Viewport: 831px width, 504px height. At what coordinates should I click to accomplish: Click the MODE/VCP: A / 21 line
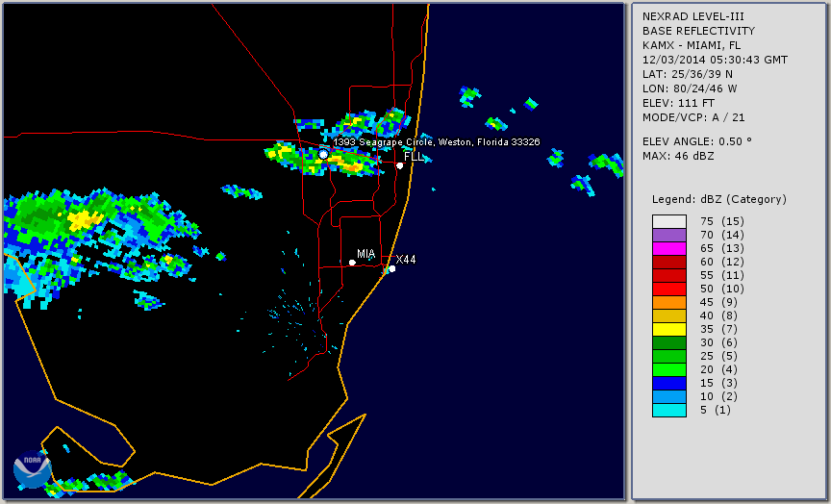point(693,117)
